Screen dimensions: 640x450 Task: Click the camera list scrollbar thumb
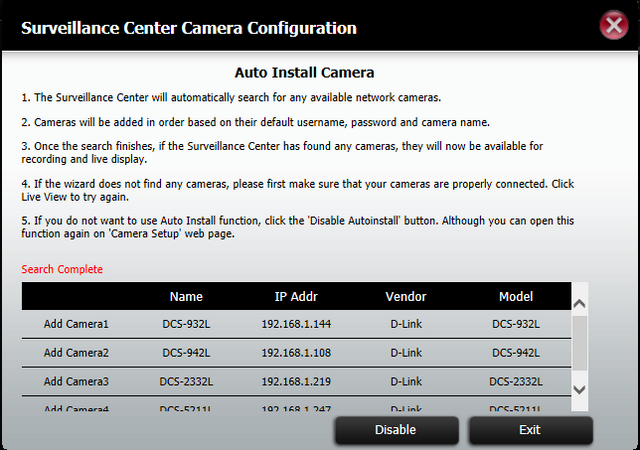point(580,343)
